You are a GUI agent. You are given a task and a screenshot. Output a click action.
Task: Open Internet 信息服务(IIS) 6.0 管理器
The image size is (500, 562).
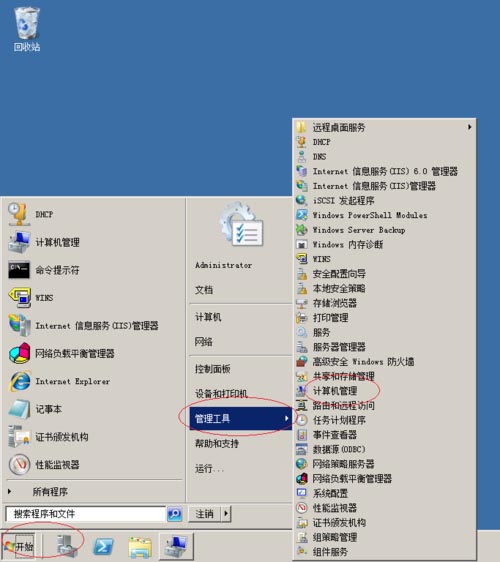click(384, 171)
